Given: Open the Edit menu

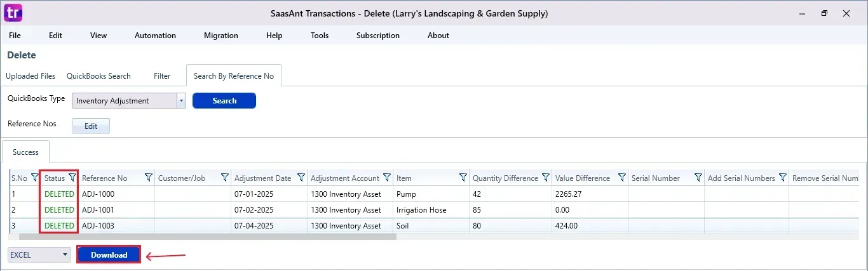Looking at the screenshot, I should tap(56, 36).
